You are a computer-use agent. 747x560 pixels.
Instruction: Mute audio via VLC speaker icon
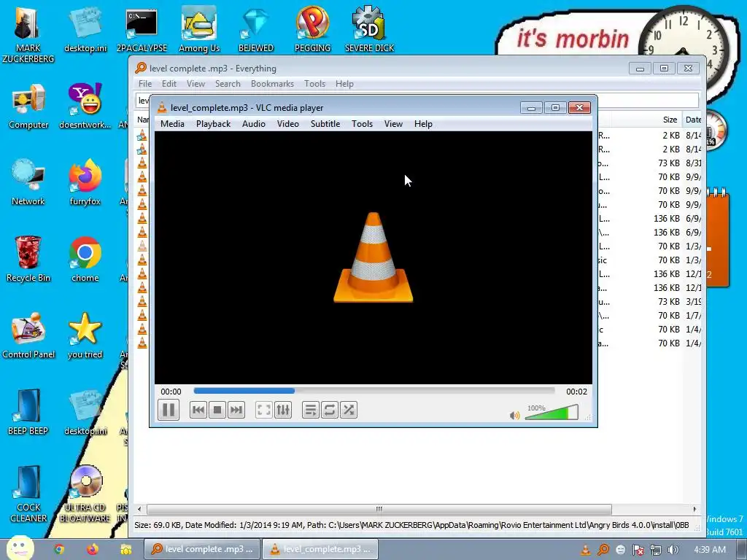(x=514, y=415)
